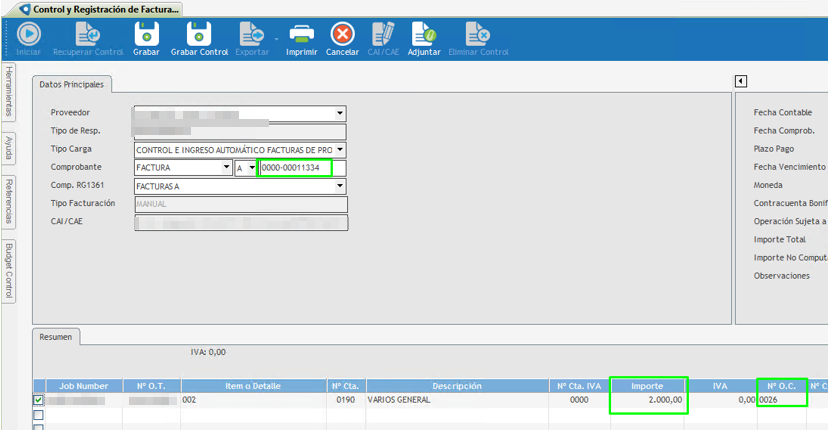This screenshot has width=828, height=430.
Task: Click the Eliminar Control icon
Action: tap(478, 34)
